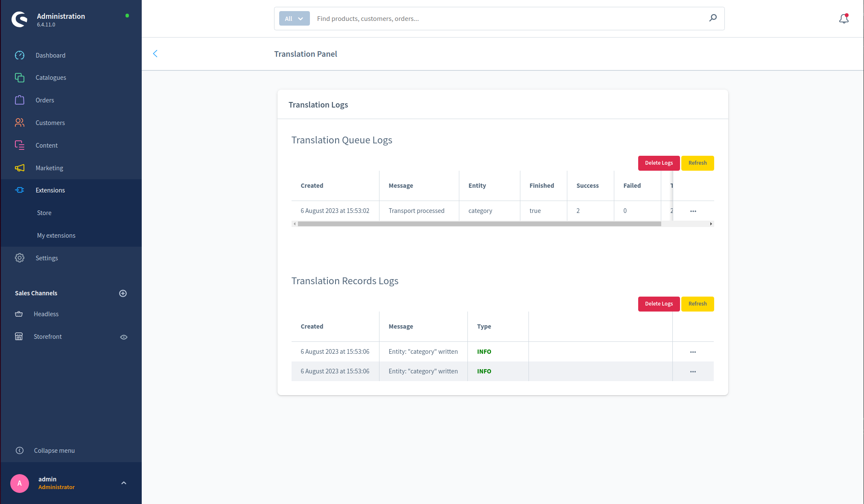864x504 pixels.
Task: Click the Collapse menu arrow icon
Action: coord(20,450)
